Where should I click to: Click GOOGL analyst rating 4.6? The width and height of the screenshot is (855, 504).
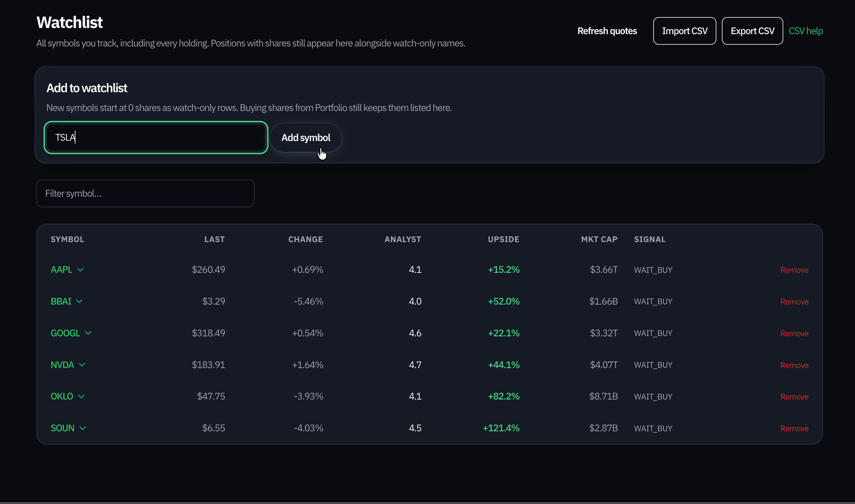pyautogui.click(x=415, y=333)
